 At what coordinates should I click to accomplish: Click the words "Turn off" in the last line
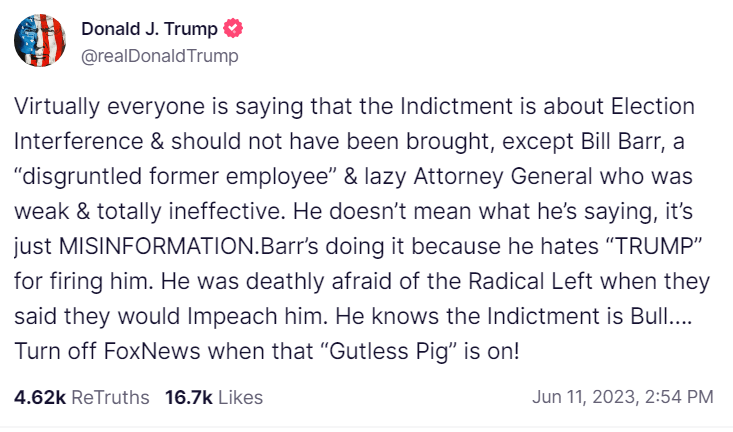45,351
